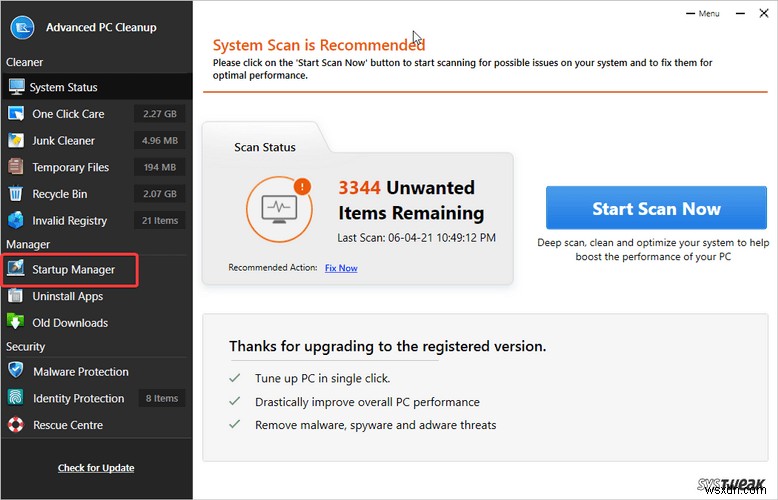Image resolution: width=778 pixels, height=500 pixels.
Task: Click the Junk Cleaner icon
Action: (x=16, y=140)
